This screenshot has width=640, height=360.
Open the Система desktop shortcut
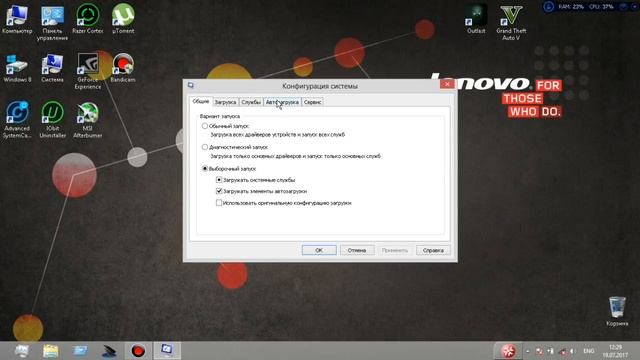[52, 68]
